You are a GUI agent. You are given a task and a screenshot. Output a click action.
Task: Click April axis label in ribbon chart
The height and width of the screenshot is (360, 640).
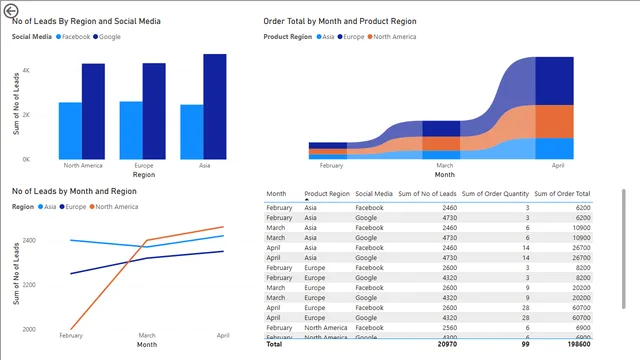558,165
